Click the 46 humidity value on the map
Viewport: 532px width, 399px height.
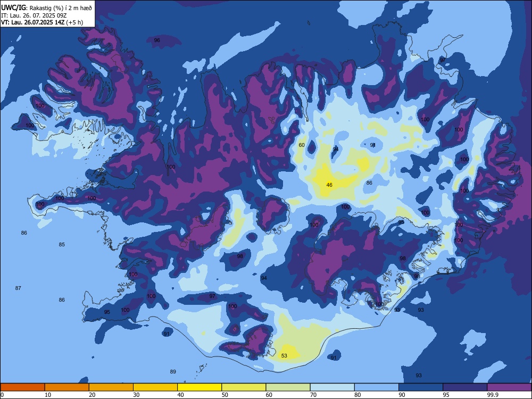point(329,185)
